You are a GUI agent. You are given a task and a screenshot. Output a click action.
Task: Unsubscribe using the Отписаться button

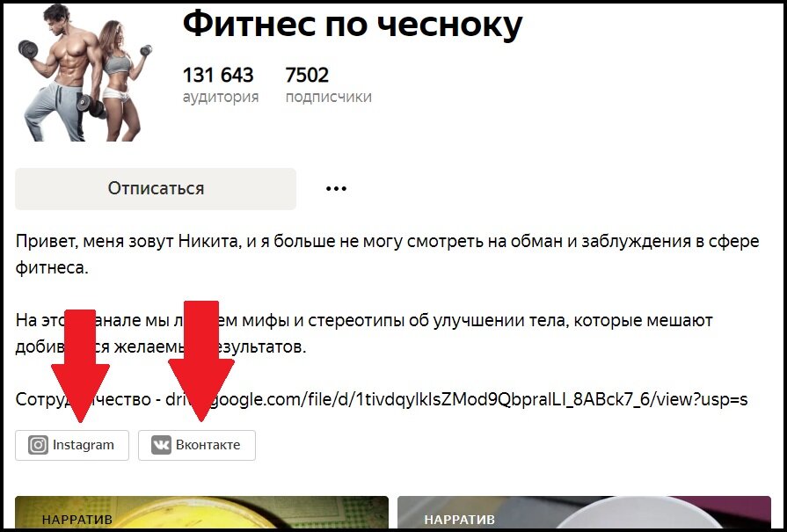click(156, 189)
